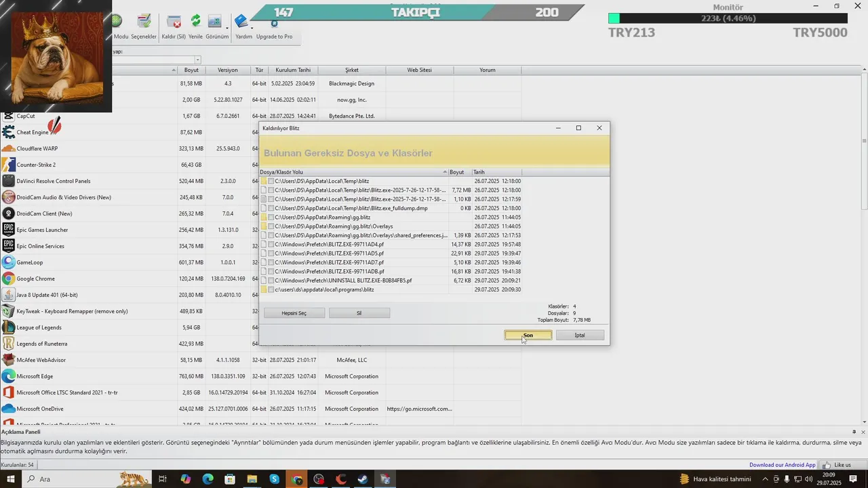Click the Sil delete button
This screenshot has width=868, height=488.
(359, 313)
